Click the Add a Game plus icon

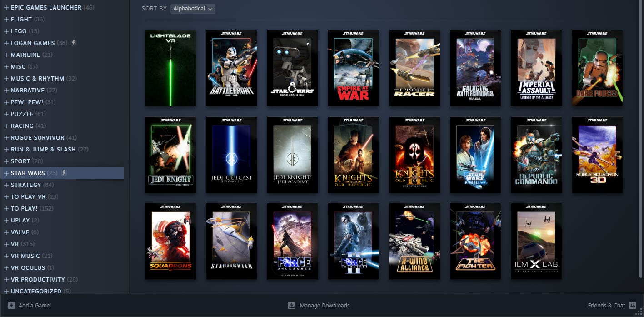[11, 305]
